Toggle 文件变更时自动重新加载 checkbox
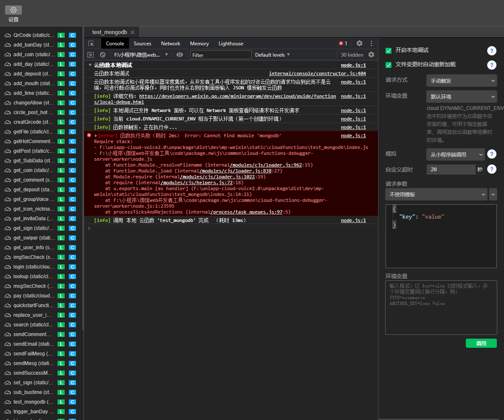The image size is (504, 420). (x=388, y=65)
